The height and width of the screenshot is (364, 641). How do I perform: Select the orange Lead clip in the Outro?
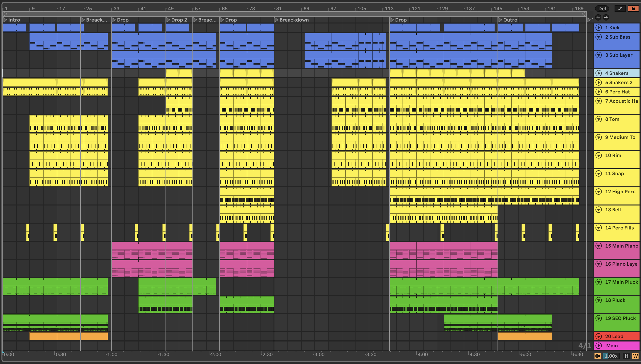pyautogui.click(x=525, y=336)
